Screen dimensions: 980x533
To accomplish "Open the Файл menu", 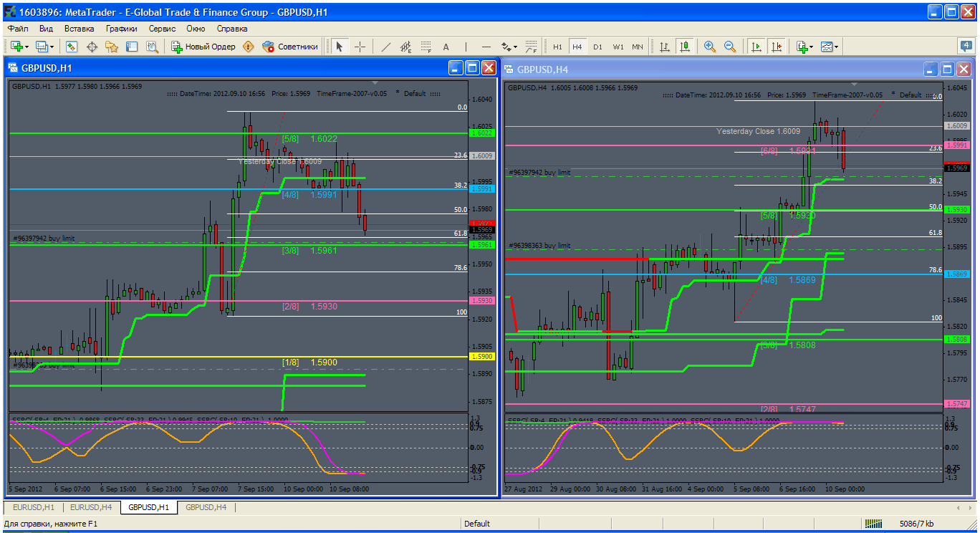I will [x=18, y=29].
